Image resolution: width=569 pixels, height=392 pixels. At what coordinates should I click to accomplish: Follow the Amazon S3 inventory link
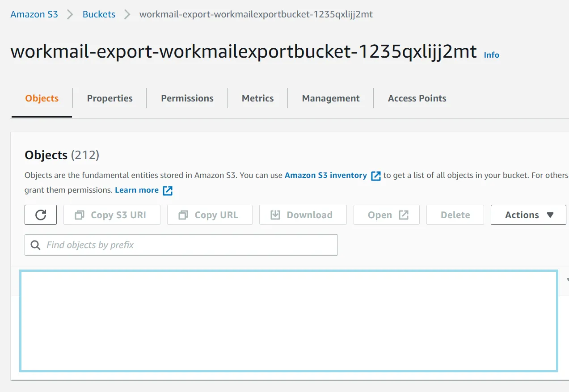pos(326,175)
